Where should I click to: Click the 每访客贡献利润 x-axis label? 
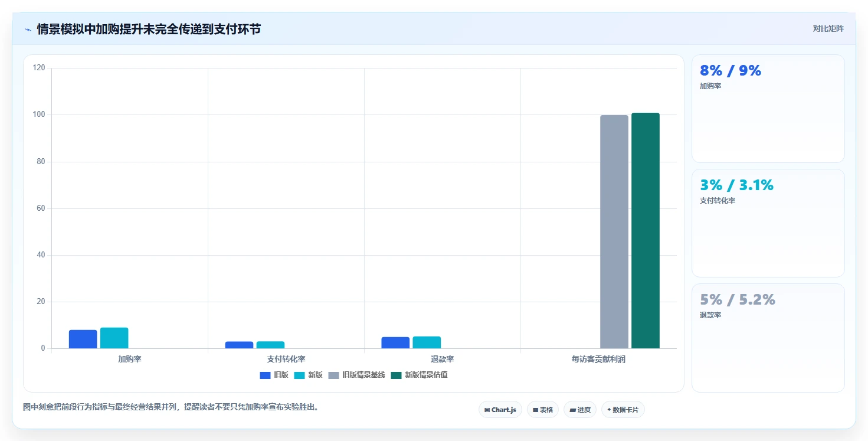pyautogui.click(x=598, y=359)
